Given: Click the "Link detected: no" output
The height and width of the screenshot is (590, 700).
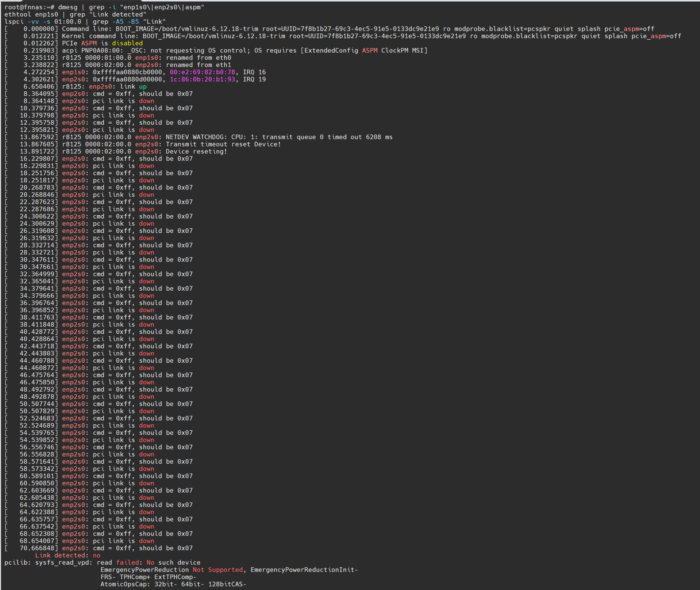Looking at the screenshot, I should [68, 555].
